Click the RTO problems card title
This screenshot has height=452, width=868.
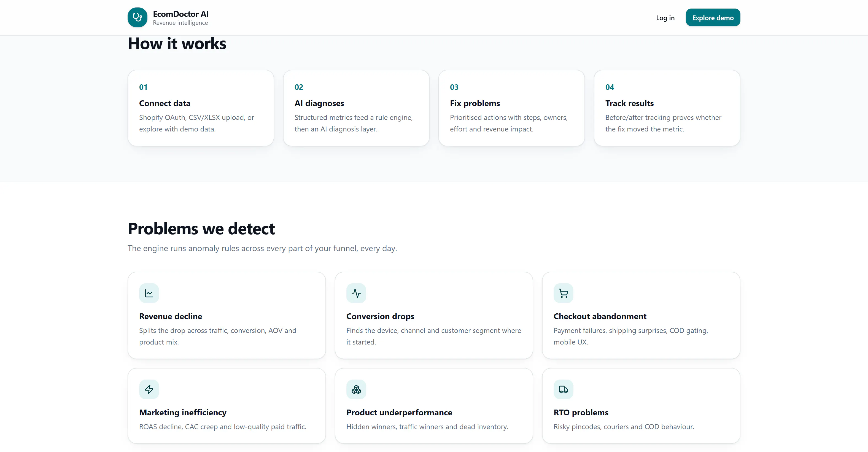click(x=581, y=412)
